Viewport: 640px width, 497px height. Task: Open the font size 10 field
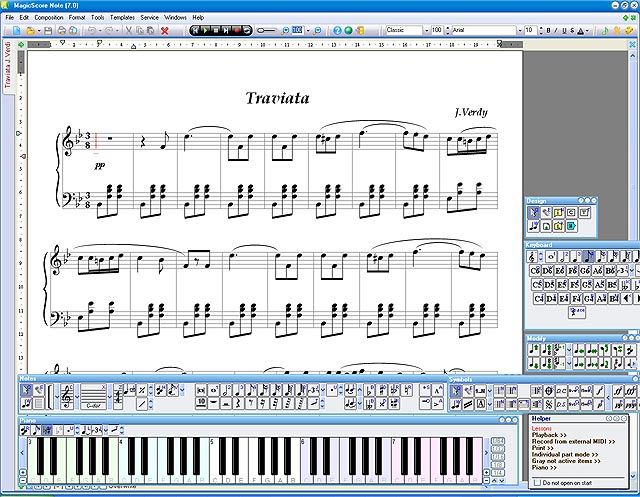coord(531,30)
